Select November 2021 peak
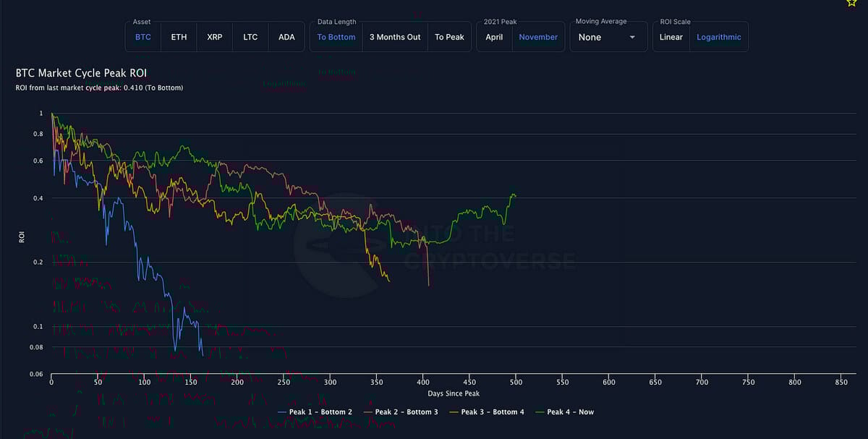The width and height of the screenshot is (868, 439). tap(538, 37)
